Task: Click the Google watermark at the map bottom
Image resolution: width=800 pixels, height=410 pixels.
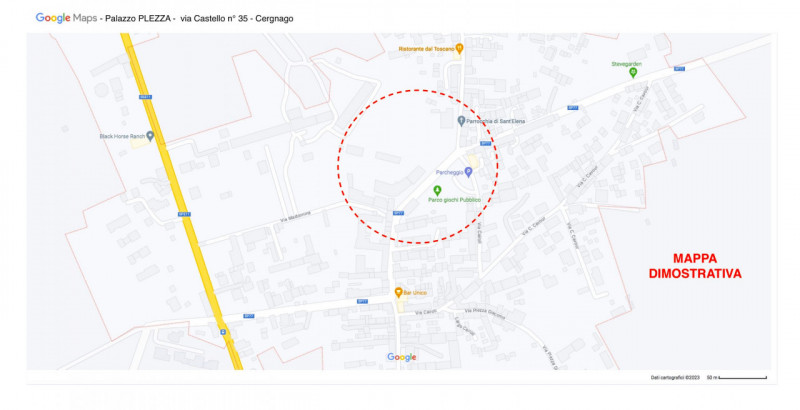Action: pyautogui.click(x=402, y=357)
